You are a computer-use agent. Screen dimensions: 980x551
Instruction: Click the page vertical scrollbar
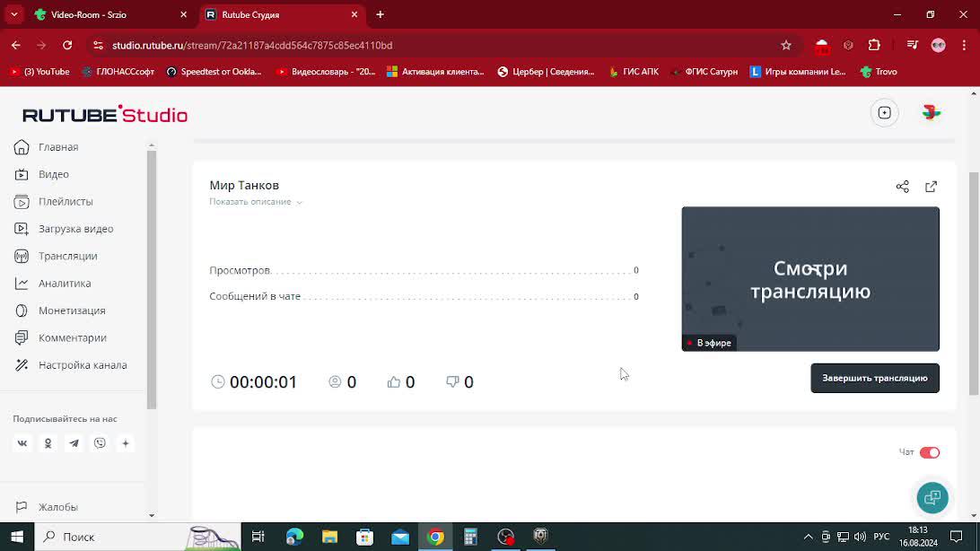click(x=974, y=284)
